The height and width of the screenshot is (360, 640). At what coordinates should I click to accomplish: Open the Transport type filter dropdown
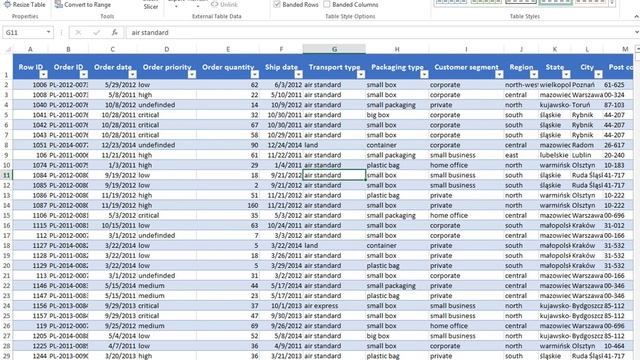(x=361, y=74)
